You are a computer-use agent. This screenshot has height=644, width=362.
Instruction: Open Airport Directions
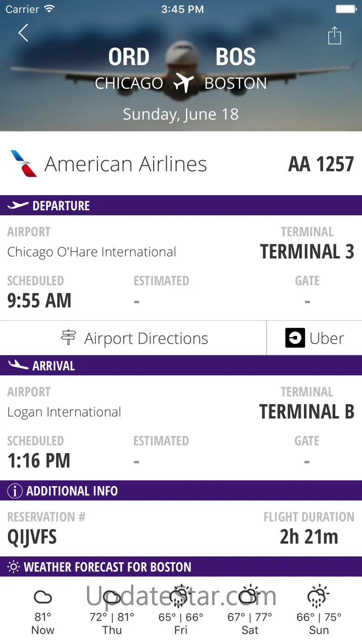tap(134, 338)
